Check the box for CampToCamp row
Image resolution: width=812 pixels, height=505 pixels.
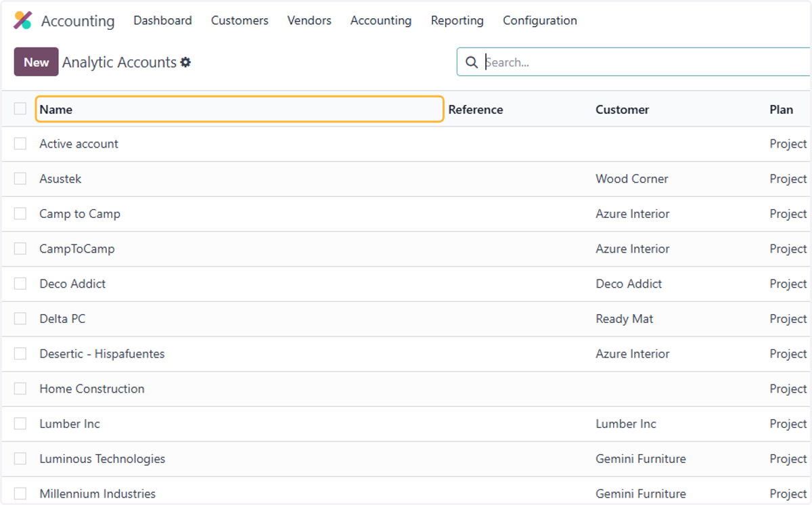point(20,248)
